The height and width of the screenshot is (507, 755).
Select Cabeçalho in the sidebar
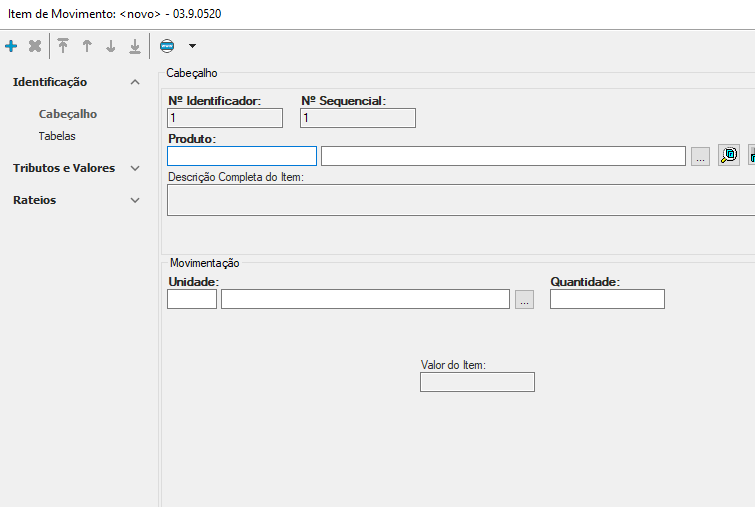coord(68,114)
